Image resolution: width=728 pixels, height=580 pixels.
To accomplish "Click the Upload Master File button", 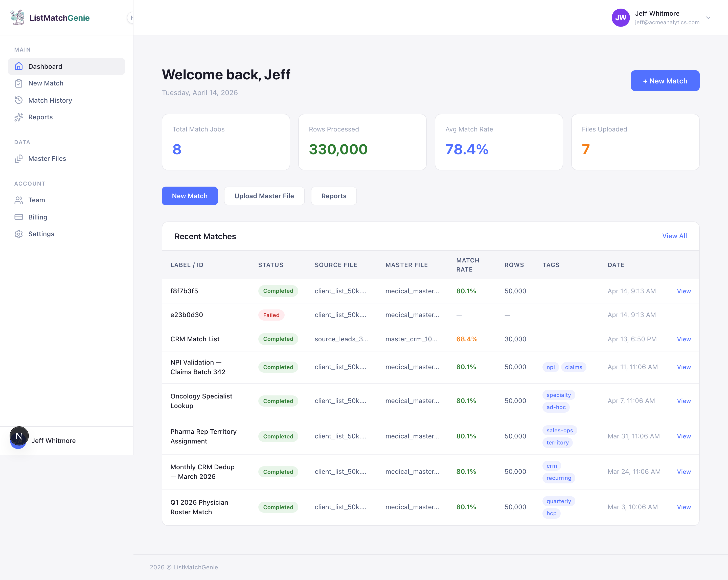I will click(x=264, y=196).
